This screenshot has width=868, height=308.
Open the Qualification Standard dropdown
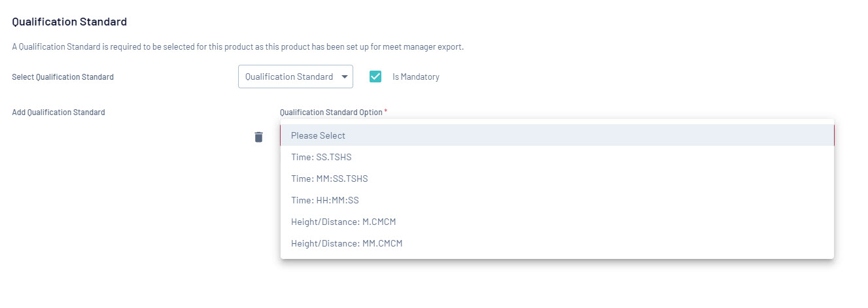(295, 77)
